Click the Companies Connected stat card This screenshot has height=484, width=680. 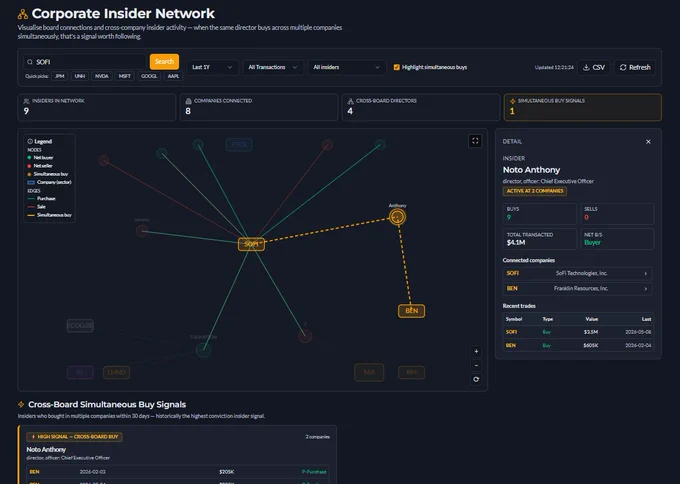pyautogui.click(x=259, y=107)
